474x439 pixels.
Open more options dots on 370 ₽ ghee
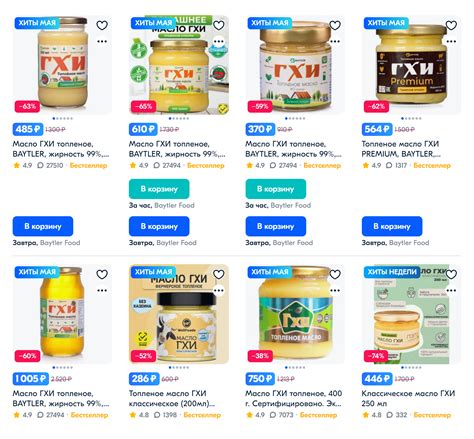pyautogui.click(x=335, y=41)
